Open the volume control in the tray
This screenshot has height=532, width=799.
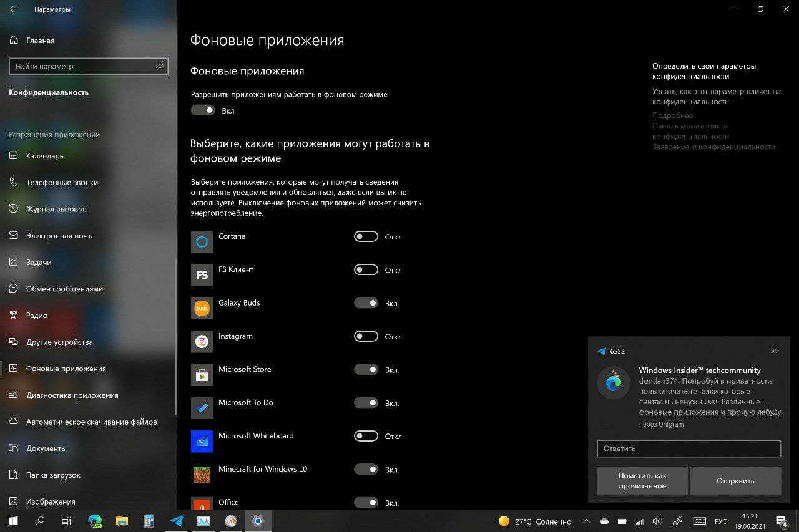pyautogui.click(x=656, y=521)
